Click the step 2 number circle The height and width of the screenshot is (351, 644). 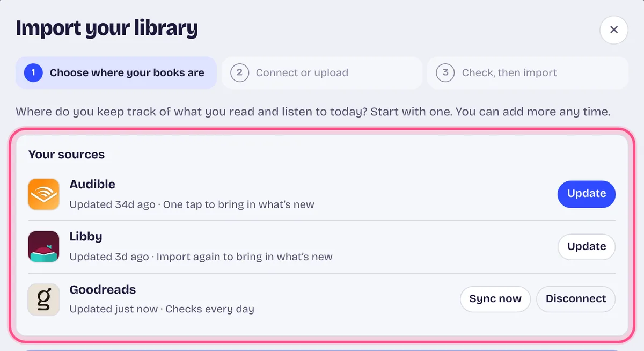(239, 72)
